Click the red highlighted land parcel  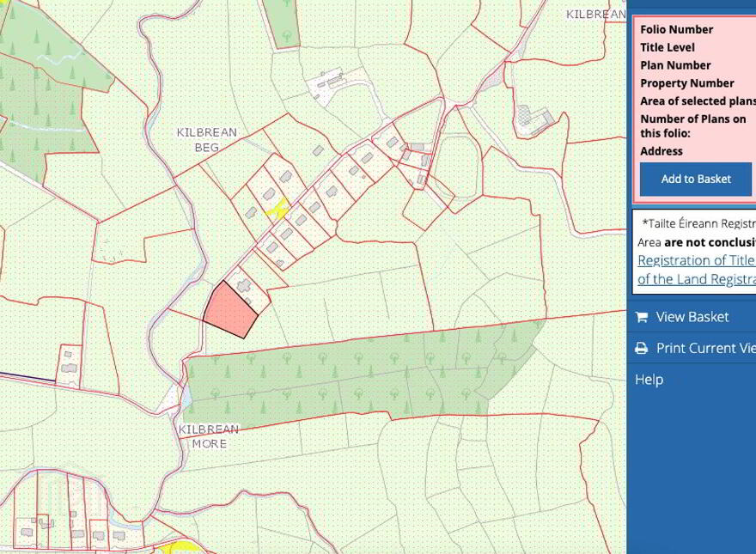[231, 309]
